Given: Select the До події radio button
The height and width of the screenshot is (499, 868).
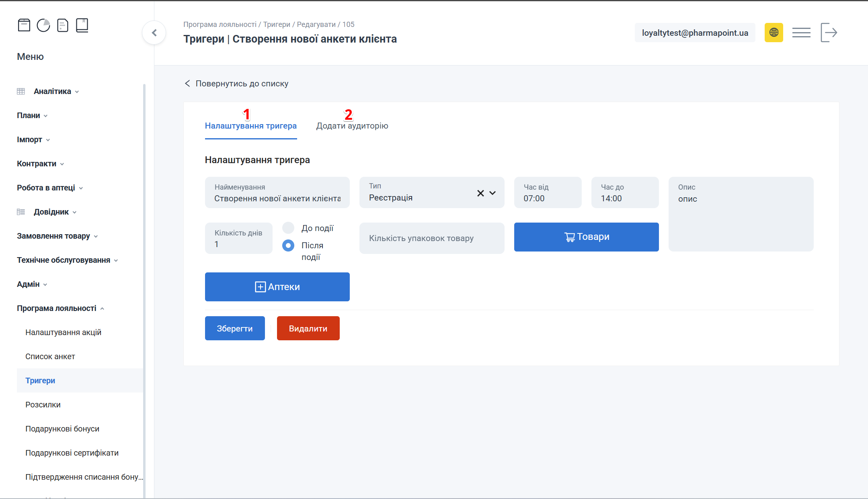Looking at the screenshot, I should [288, 227].
